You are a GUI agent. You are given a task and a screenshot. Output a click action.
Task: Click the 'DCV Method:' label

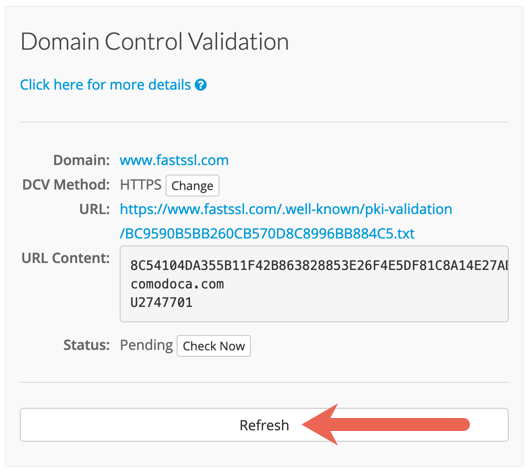tap(66, 185)
